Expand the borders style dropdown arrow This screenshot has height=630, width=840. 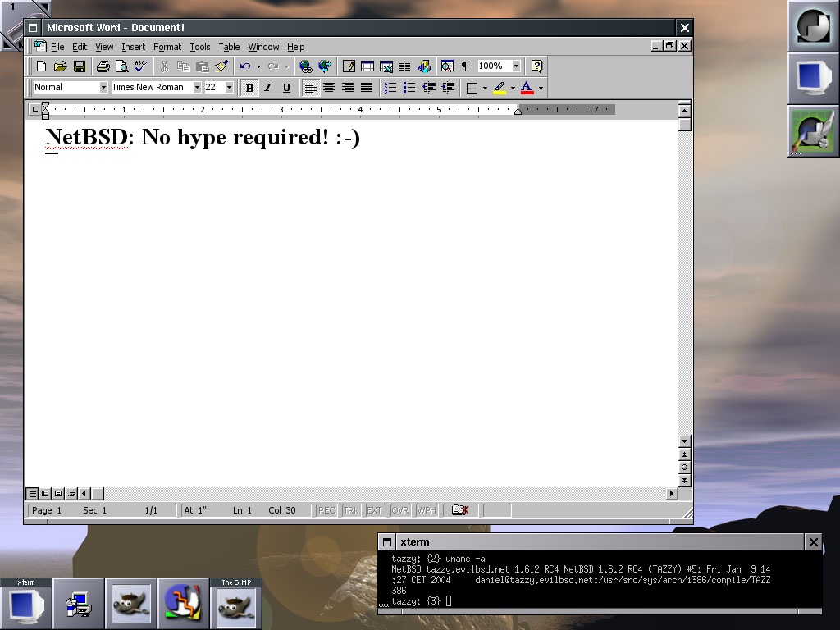pyautogui.click(x=485, y=87)
